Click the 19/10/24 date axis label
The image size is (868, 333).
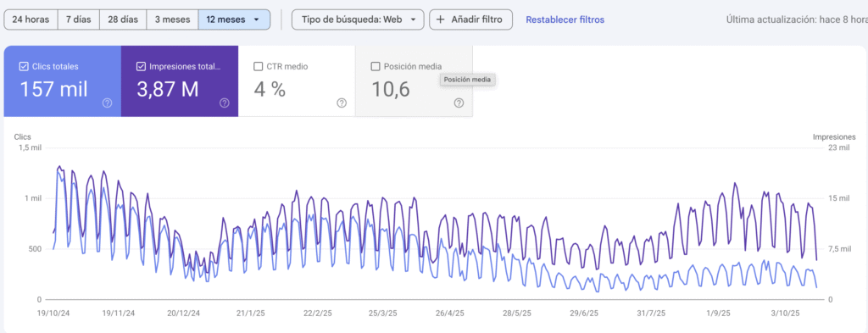click(x=53, y=313)
